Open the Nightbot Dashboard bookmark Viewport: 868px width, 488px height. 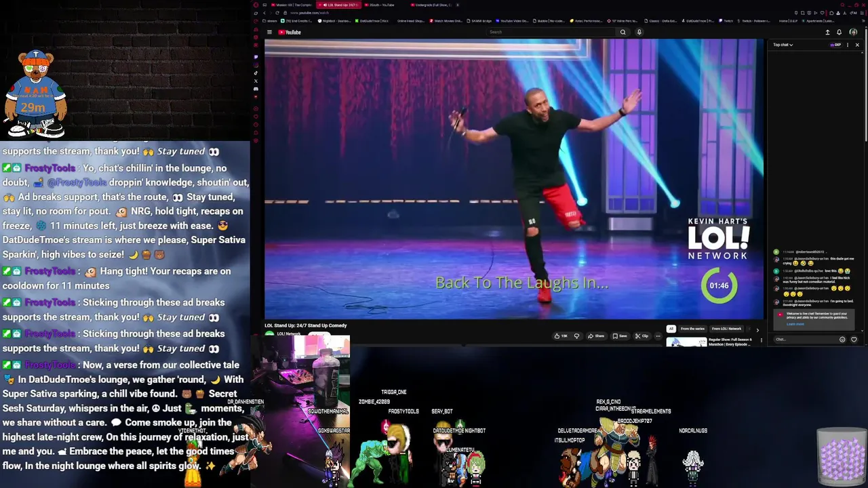point(334,21)
